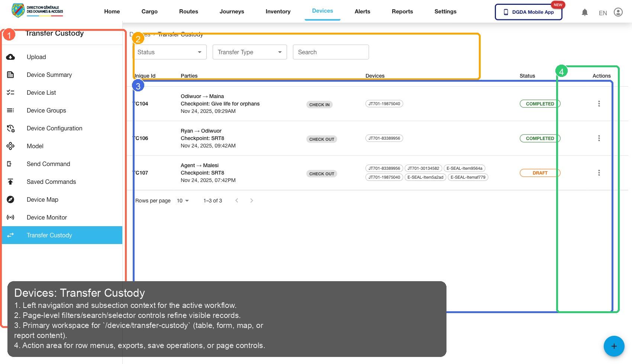Open the Reports menu item

tap(402, 12)
